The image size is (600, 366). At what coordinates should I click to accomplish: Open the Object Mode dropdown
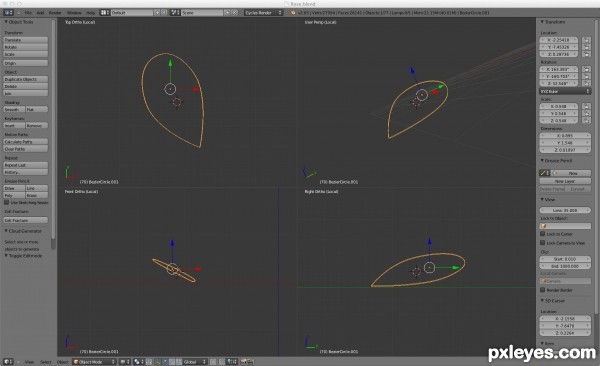[x=94, y=361]
